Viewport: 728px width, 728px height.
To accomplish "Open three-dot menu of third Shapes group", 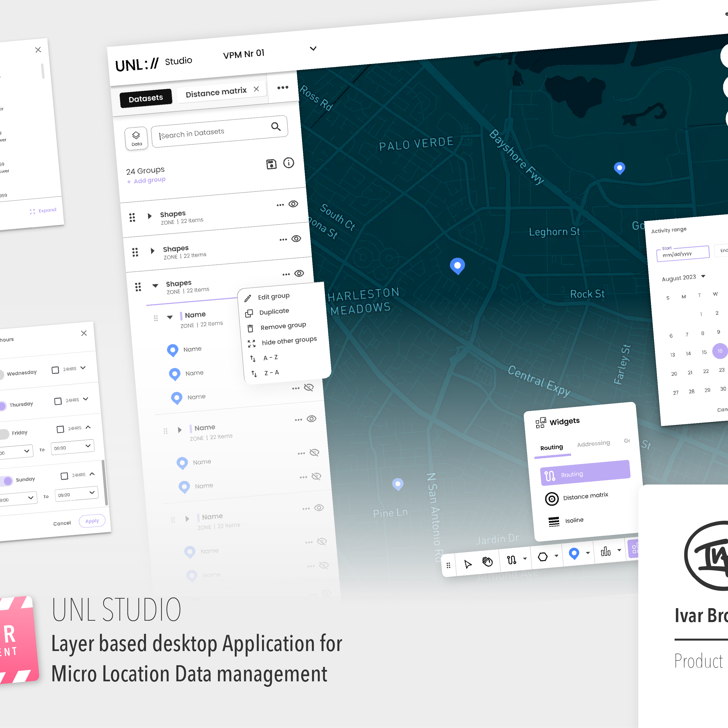I will (x=286, y=274).
